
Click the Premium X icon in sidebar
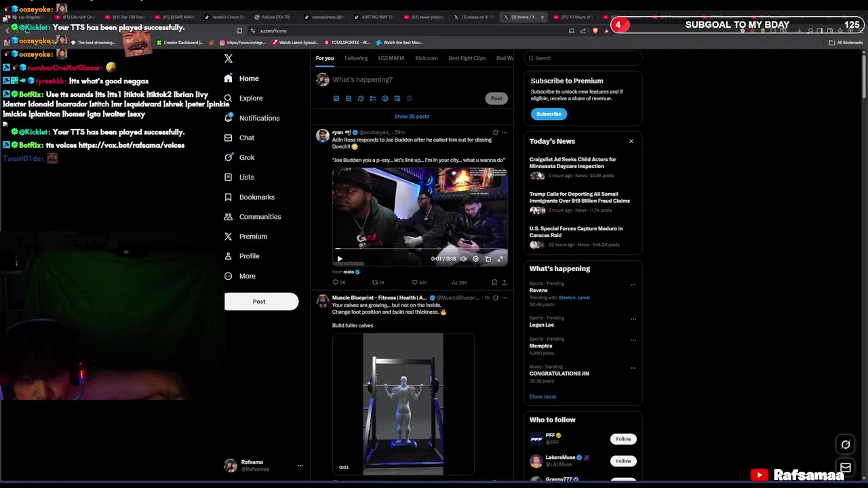click(229, 237)
